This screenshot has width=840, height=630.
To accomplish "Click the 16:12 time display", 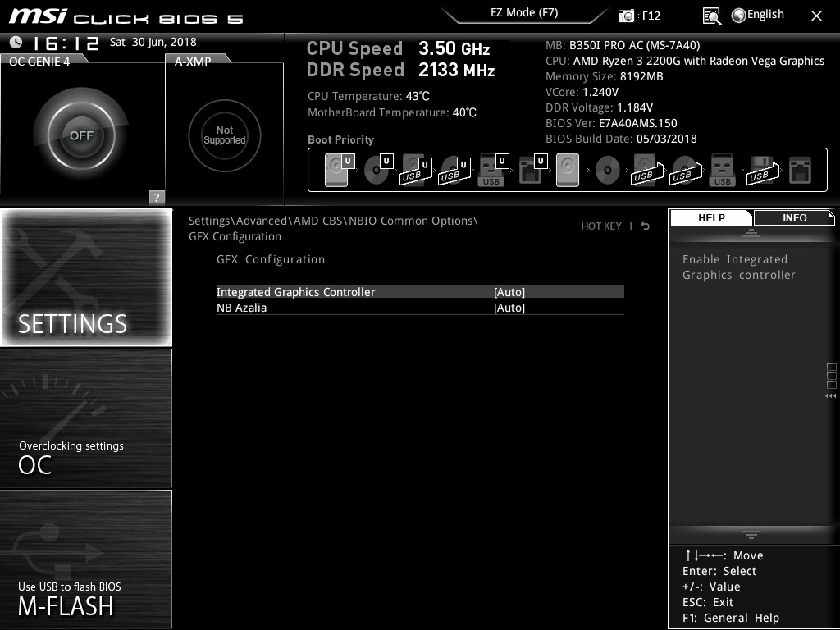I will 66,43.
